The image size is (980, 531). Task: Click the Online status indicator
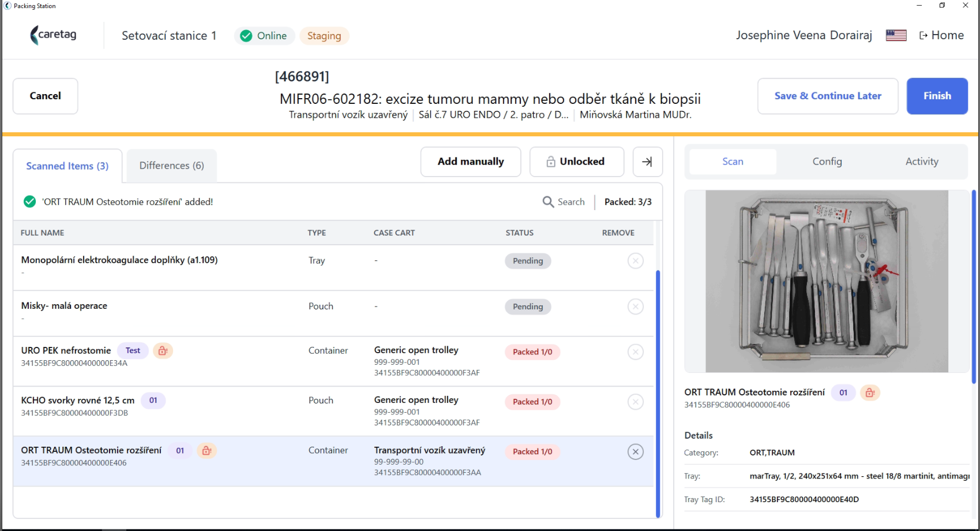264,36
